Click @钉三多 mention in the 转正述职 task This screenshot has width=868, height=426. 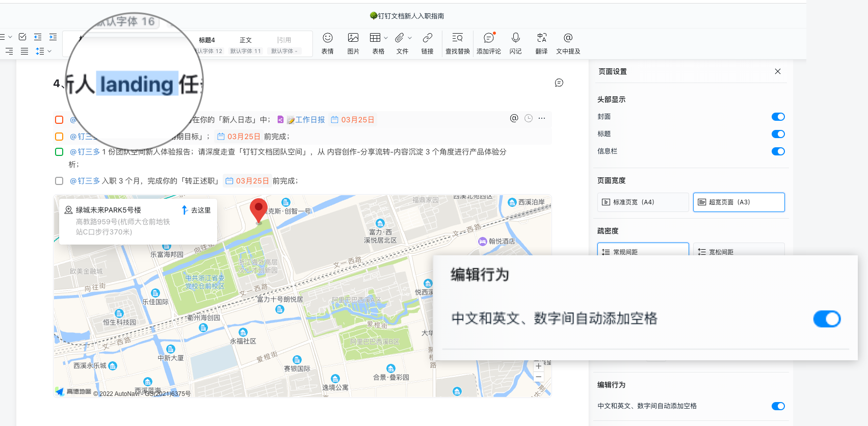click(x=85, y=181)
